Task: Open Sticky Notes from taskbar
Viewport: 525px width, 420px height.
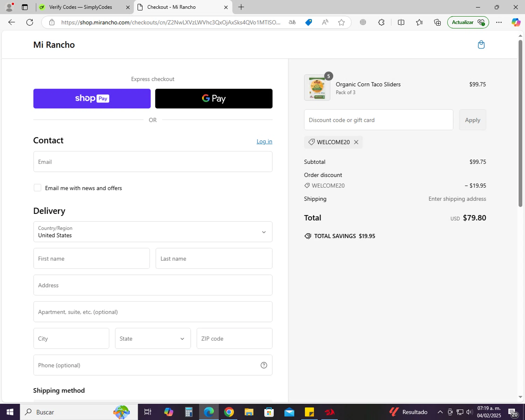Action: pyautogui.click(x=309, y=412)
